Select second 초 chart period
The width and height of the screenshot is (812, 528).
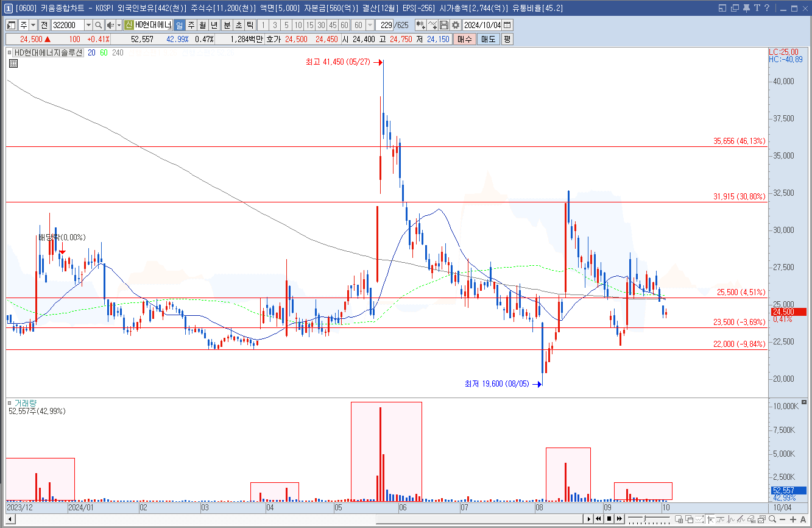click(x=239, y=25)
